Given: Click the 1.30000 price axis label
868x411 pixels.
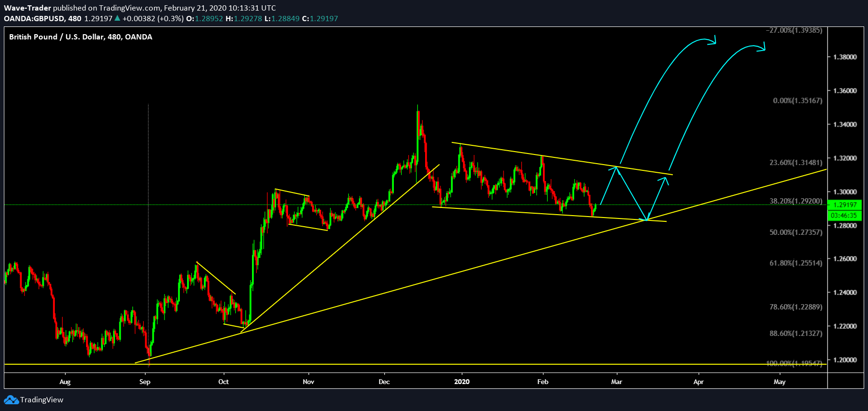Looking at the screenshot, I should [x=845, y=192].
